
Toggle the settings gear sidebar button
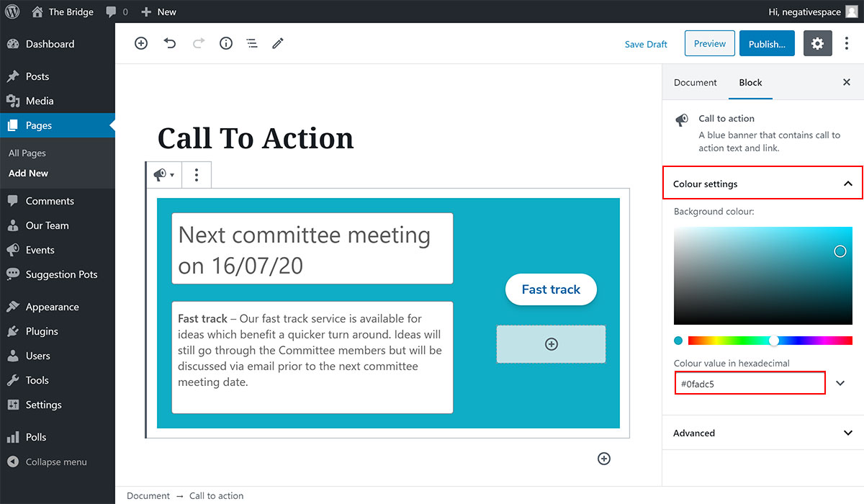click(817, 44)
